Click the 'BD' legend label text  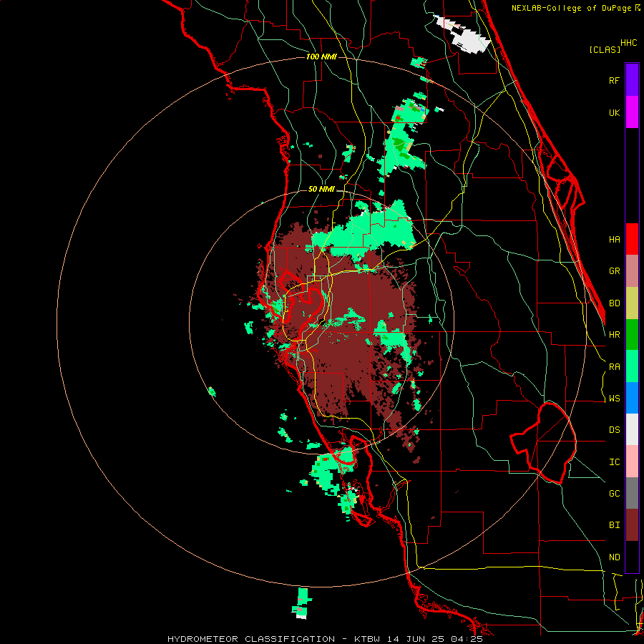[x=614, y=303]
